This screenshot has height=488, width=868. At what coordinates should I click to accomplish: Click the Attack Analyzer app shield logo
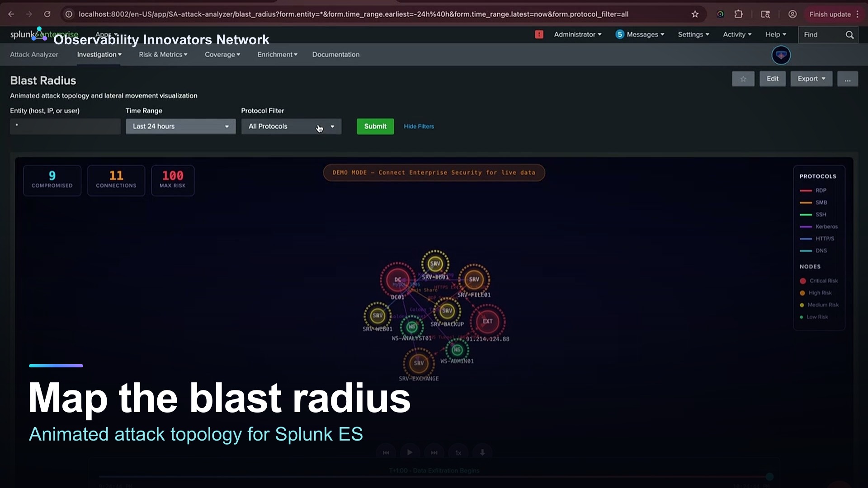[781, 55]
